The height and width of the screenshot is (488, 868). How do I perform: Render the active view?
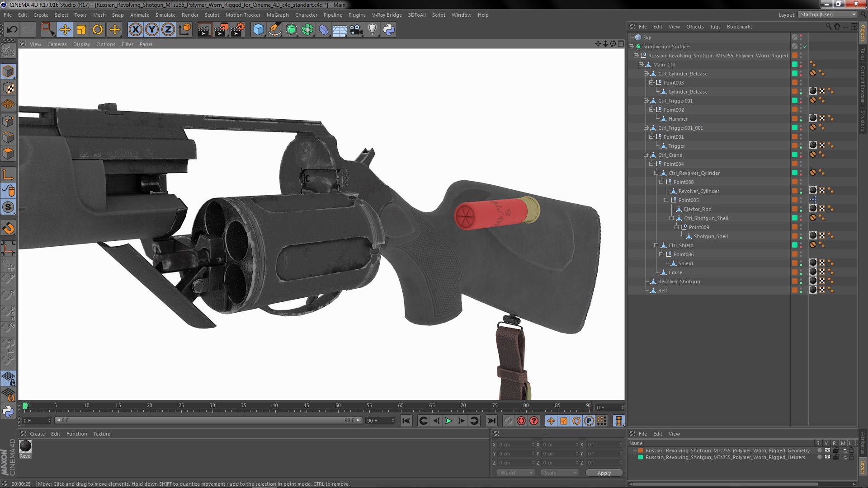tap(204, 30)
